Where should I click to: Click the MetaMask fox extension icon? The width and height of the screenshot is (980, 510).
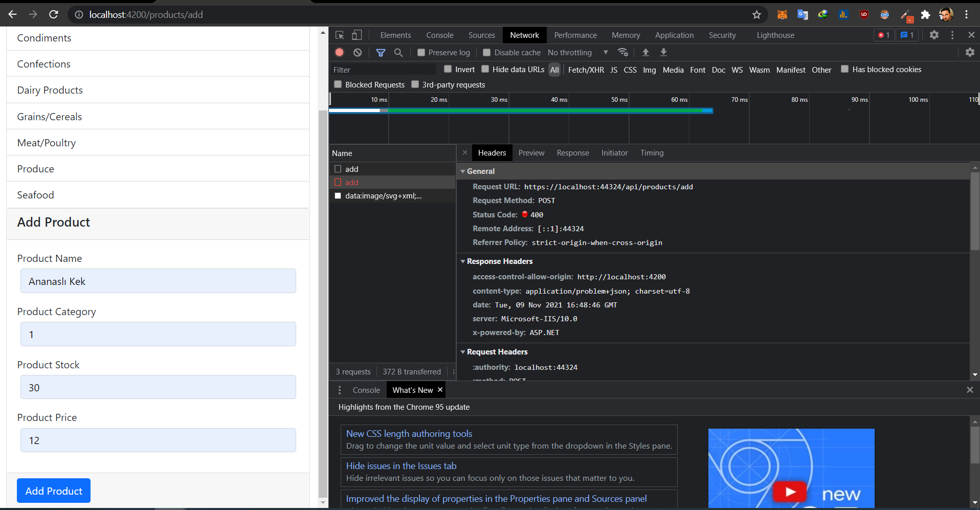[x=782, y=15]
